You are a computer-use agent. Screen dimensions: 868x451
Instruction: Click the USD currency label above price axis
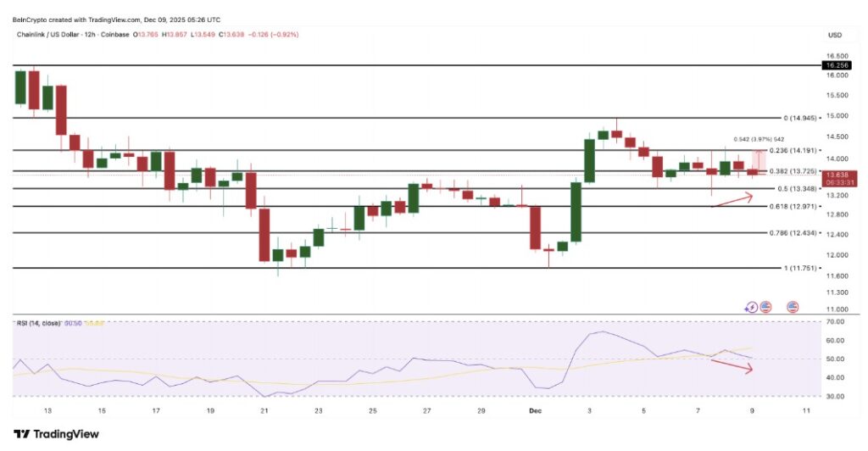(x=835, y=35)
